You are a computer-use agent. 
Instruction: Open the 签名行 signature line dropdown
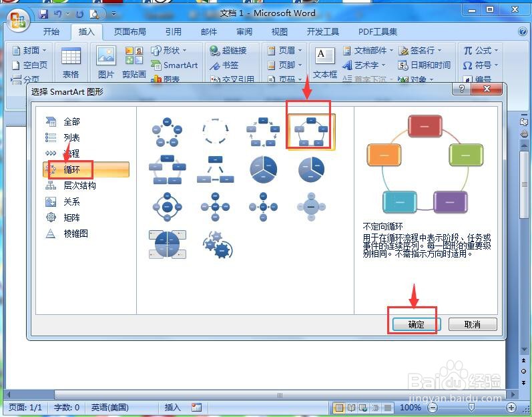click(420, 51)
